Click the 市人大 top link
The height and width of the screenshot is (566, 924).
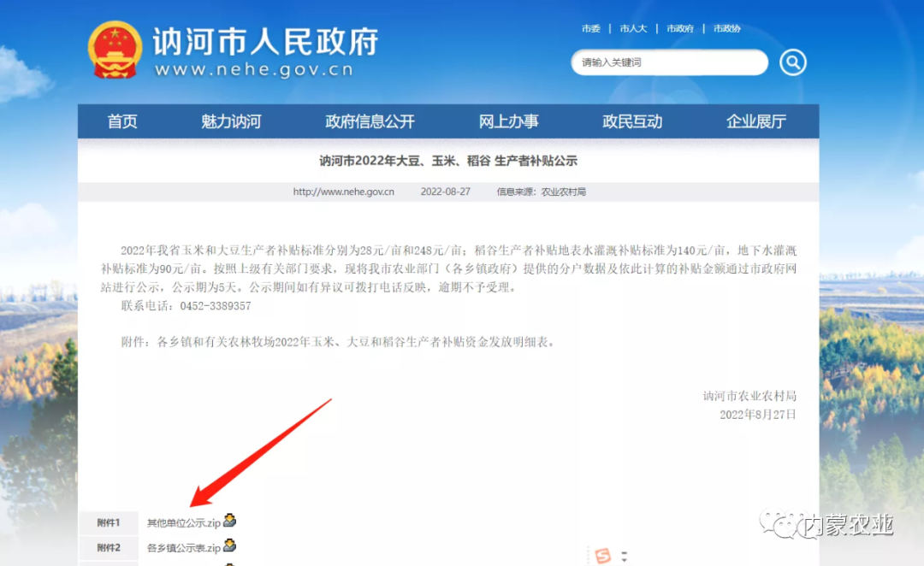click(633, 28)
